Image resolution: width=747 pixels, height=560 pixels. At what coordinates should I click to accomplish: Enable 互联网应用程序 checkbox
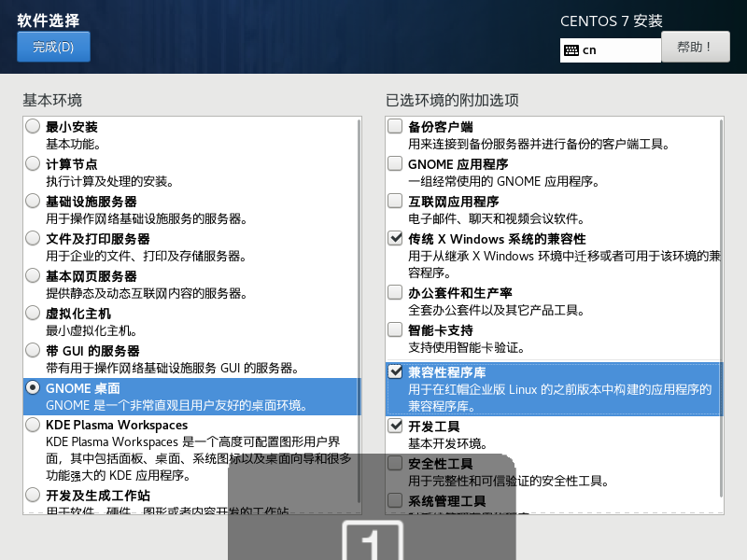coord(396,201)
